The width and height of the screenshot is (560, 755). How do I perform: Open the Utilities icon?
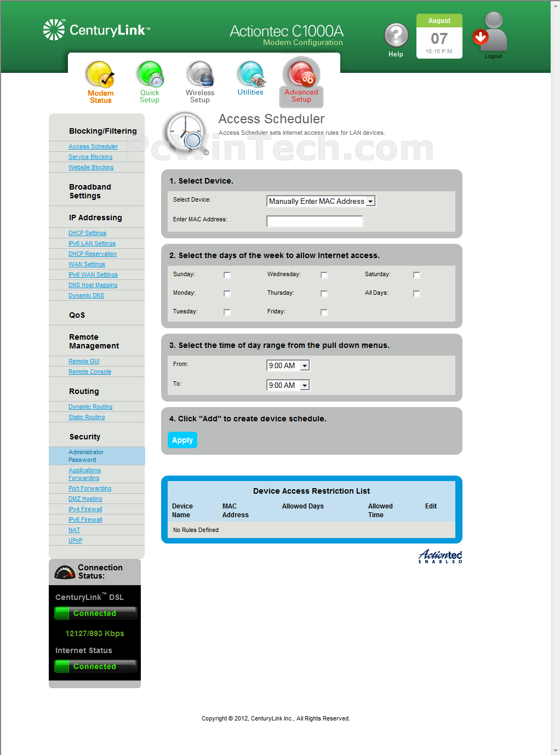pyautogui.click(x=250, y=79)
